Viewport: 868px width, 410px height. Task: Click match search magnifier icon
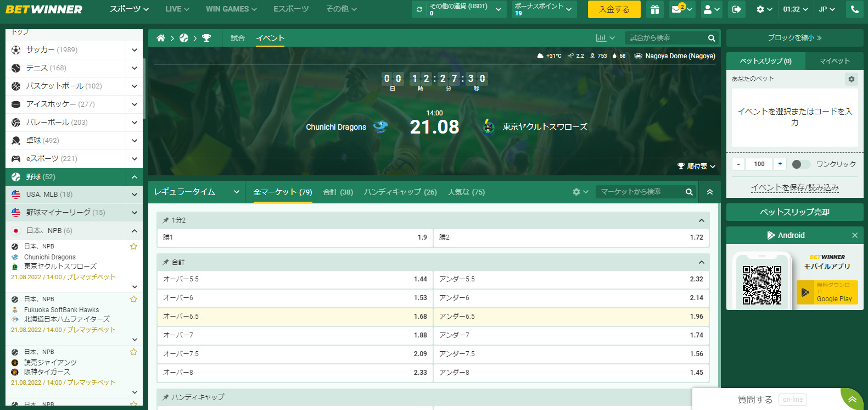tap(712, 38)
